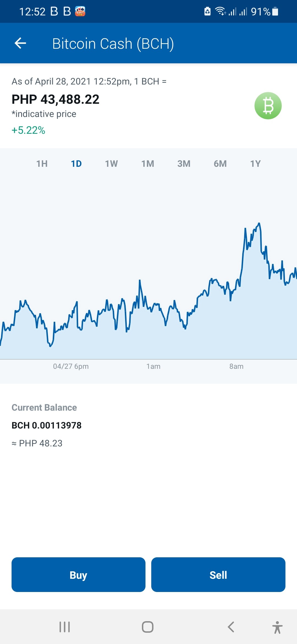Tap the Wi-Fi signal icon
Screen dimensions: 297x644
tap(221, 11)
